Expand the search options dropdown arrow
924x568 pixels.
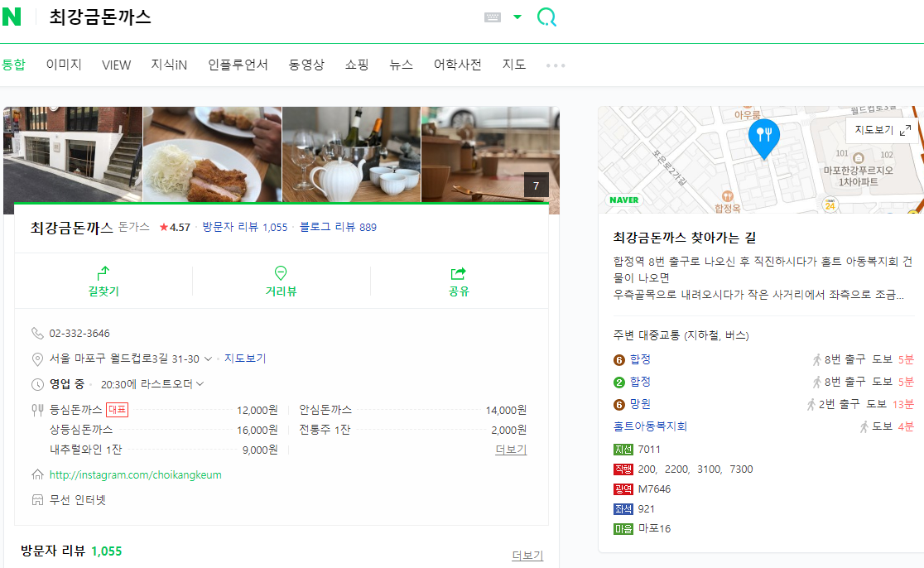tap(517, 17)
